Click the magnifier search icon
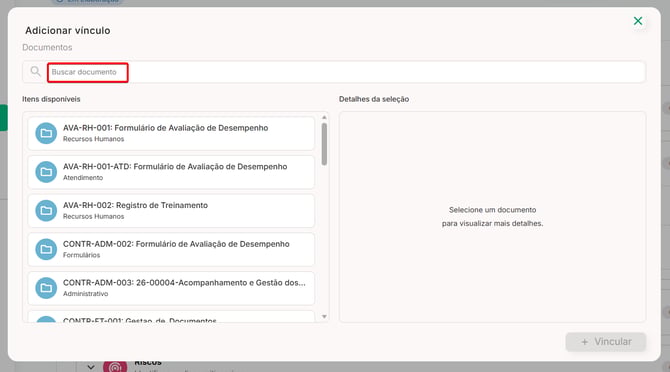 pos(35,71)
